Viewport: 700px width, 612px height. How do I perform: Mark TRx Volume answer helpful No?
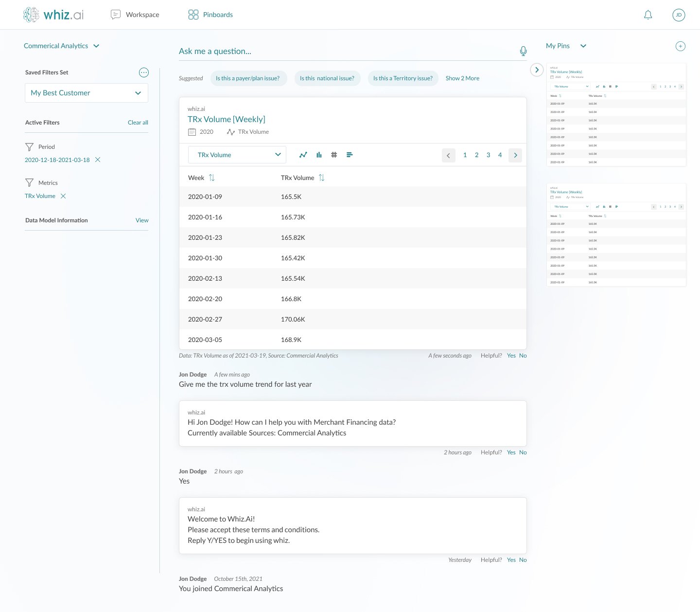[x=523, y=356]
